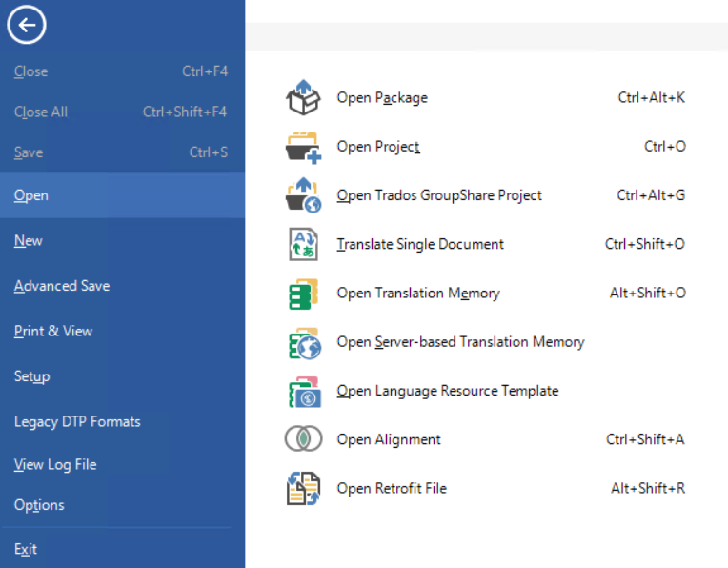
Task: Choose Translate Single Document label
Action: click(x=420, y=244)
